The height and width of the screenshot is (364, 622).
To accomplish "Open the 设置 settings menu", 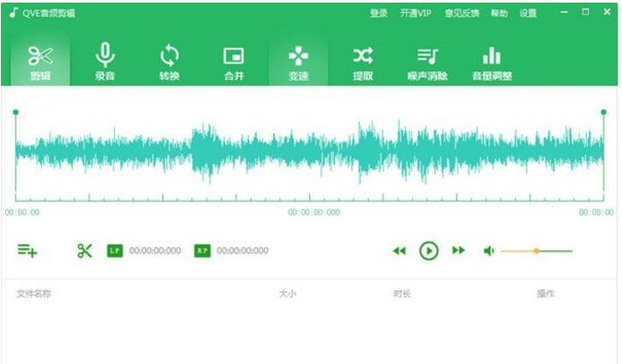I will (528, 14).
